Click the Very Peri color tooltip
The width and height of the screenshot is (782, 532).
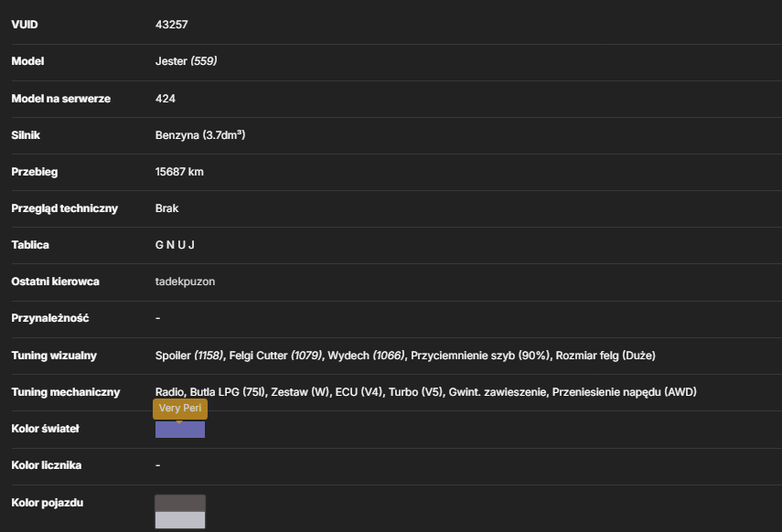coord(180,409)
